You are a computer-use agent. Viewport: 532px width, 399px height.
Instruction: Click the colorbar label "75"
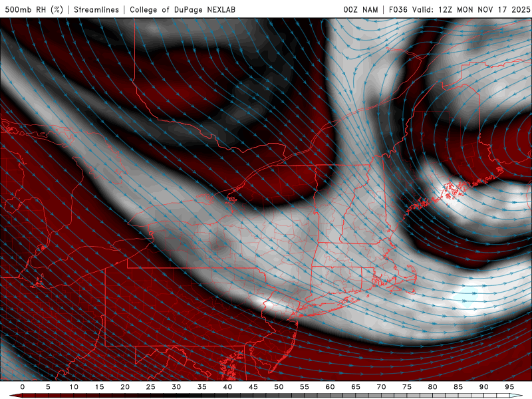[407, 387]
